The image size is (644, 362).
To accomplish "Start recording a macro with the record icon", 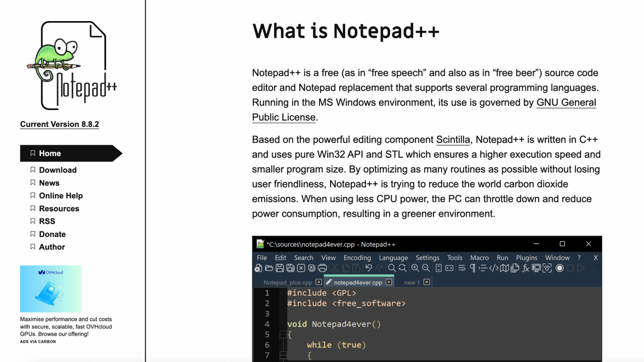I will click(558, 268).
